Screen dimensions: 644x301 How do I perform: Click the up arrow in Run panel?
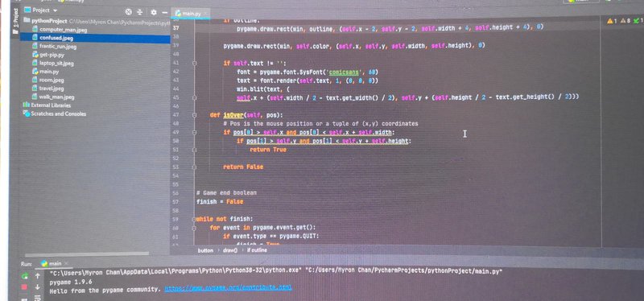pos(37,276)
